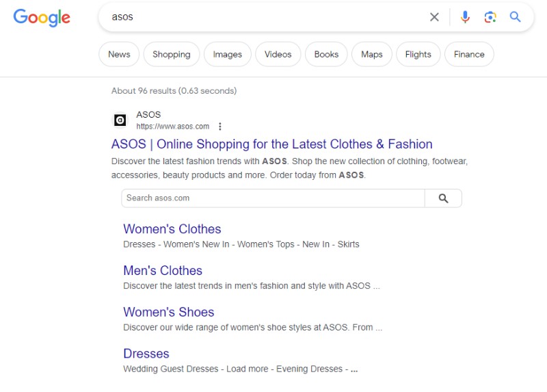Open the Women's Shoes sitelink

coord(168,312)
